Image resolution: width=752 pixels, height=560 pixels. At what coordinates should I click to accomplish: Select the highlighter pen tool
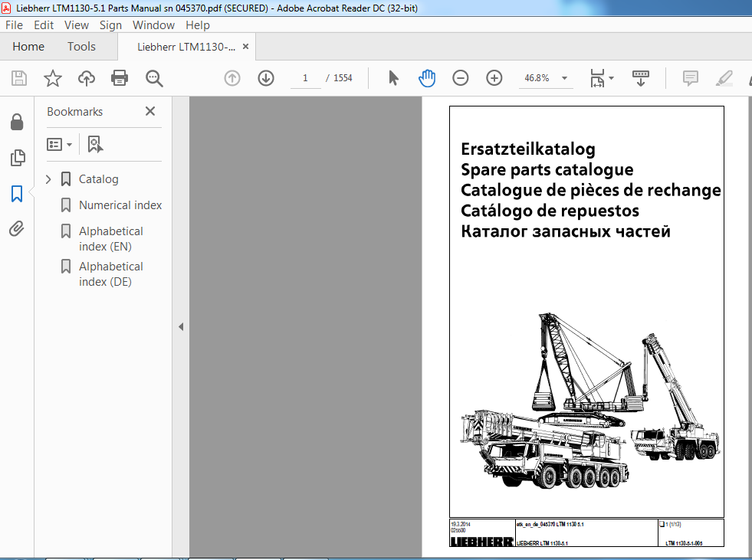pos(724,78)
